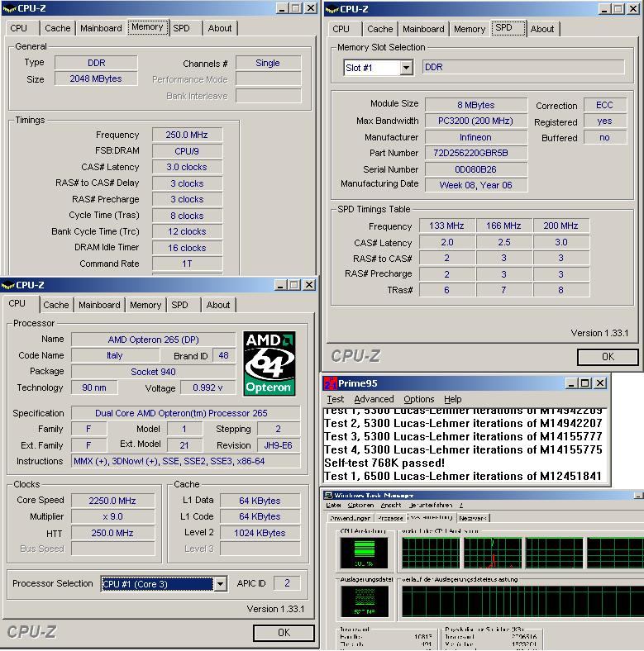Open Mainboard tab in the Memory timings window
The width and height of the screenshot is (644, 651).
(101, 28)
